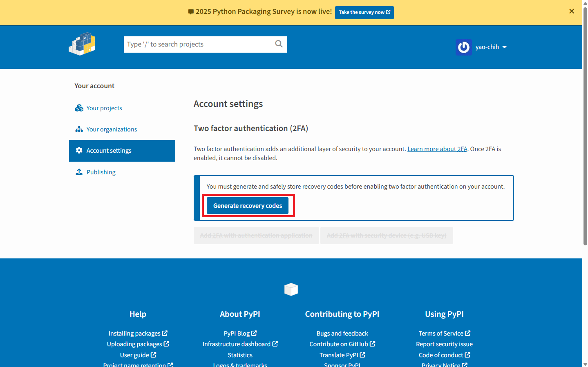The image size is (588, 367).
Task: Dismiss the survey banner with X
Action: (572, 11)
